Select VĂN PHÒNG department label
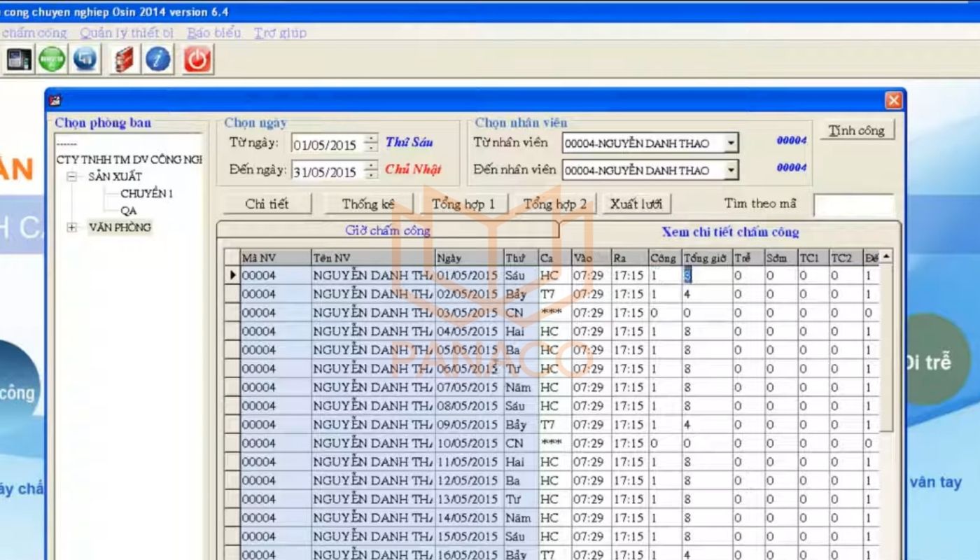The height and width of the screenshot is (560, 980). point(120,227)
